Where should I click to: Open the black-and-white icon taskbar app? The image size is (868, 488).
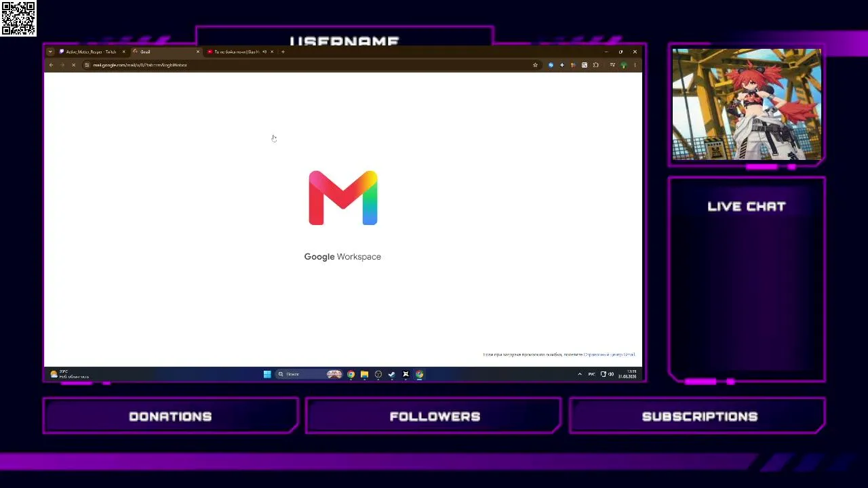point(406,374)
